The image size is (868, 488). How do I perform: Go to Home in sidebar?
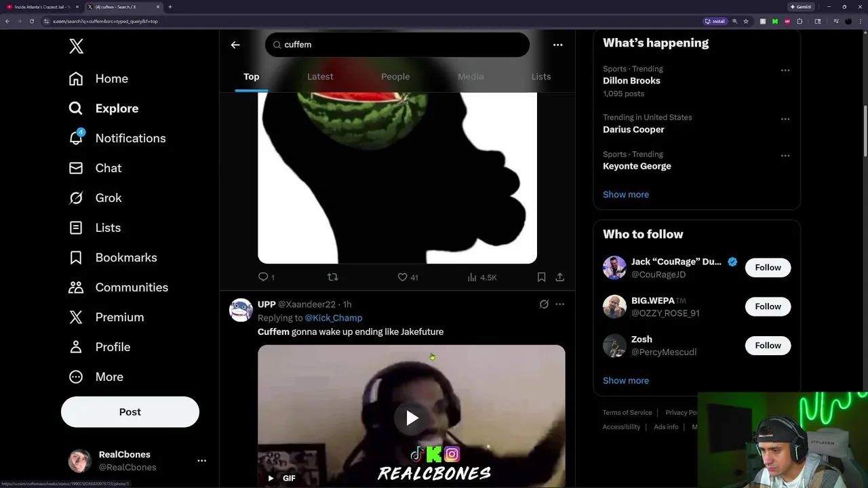(x=98, y=79)
